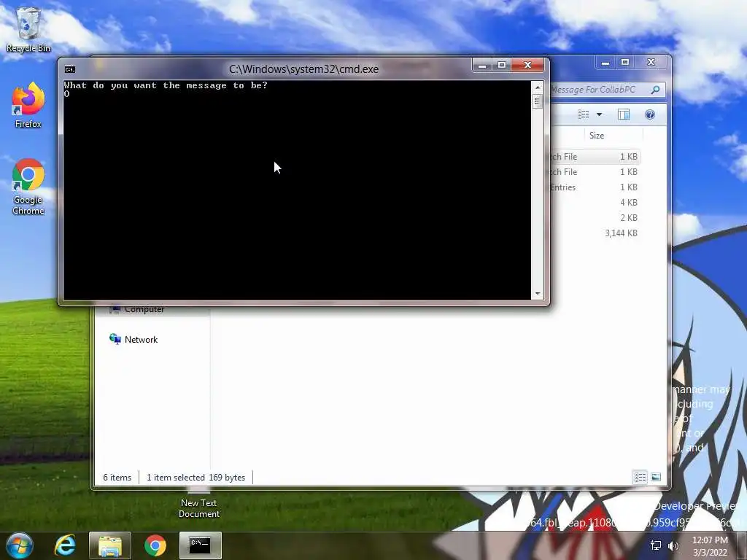
Task: Open the Windows Start menu orb
Action: [20, 545]
